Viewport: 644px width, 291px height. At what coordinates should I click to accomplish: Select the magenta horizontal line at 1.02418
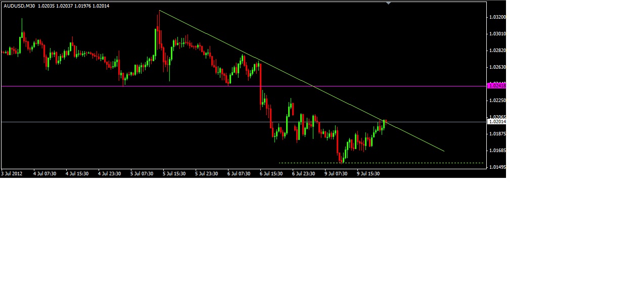[244, 86]
